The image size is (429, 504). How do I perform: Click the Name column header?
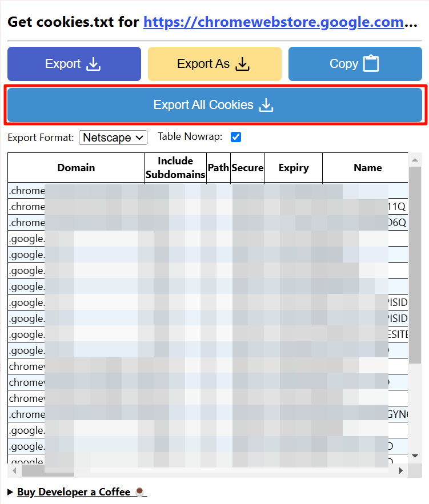pos(367,168)
